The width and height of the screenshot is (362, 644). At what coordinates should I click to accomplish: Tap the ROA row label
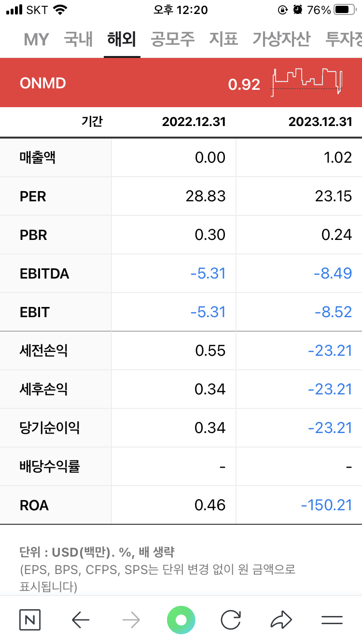(34, 505)
